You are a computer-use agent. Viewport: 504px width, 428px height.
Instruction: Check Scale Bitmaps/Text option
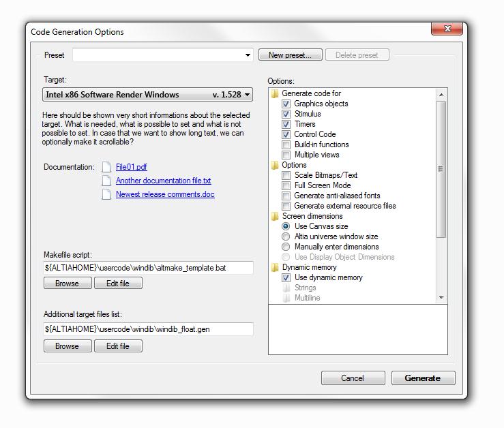(286, 175)
